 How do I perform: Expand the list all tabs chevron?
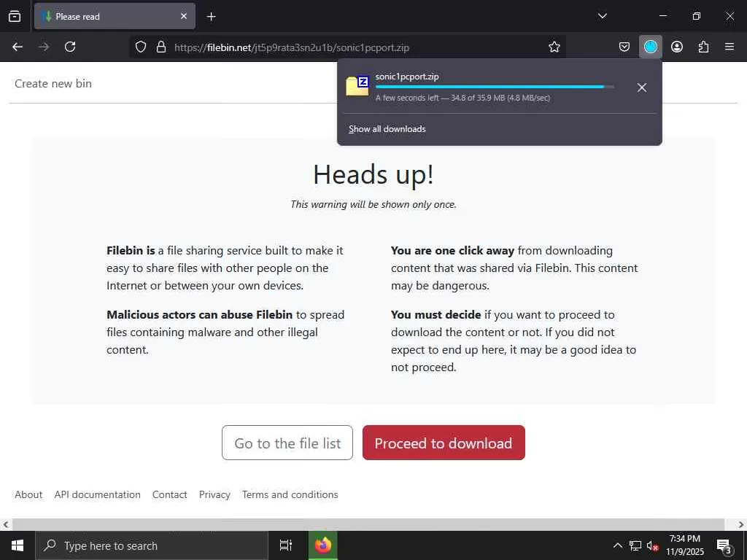coord(602,16)
